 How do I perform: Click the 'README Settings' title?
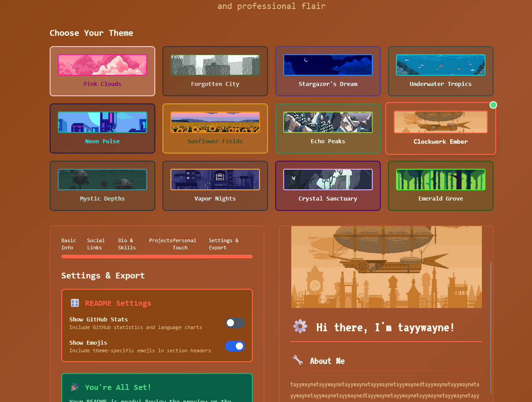(x=118, y=303)
